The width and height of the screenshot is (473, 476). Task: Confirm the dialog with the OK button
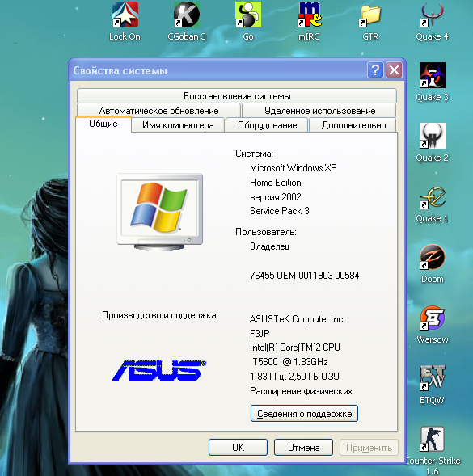click(238, 447)
